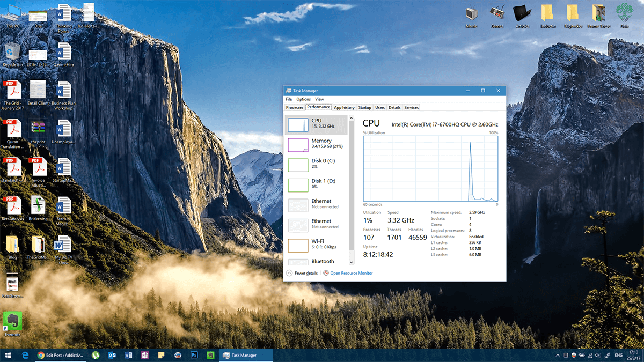
Task: Switch to the App history tab
Action: 344,108
